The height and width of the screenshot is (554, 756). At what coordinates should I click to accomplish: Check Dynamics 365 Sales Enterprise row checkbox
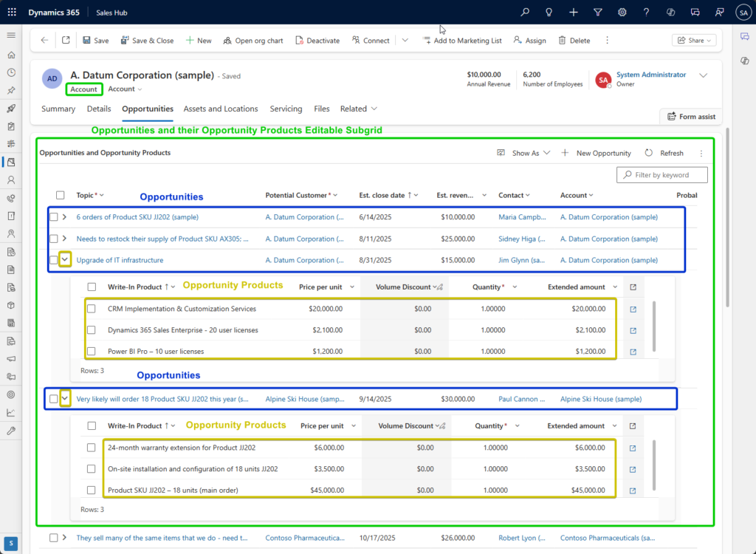[x=91, y=330]
